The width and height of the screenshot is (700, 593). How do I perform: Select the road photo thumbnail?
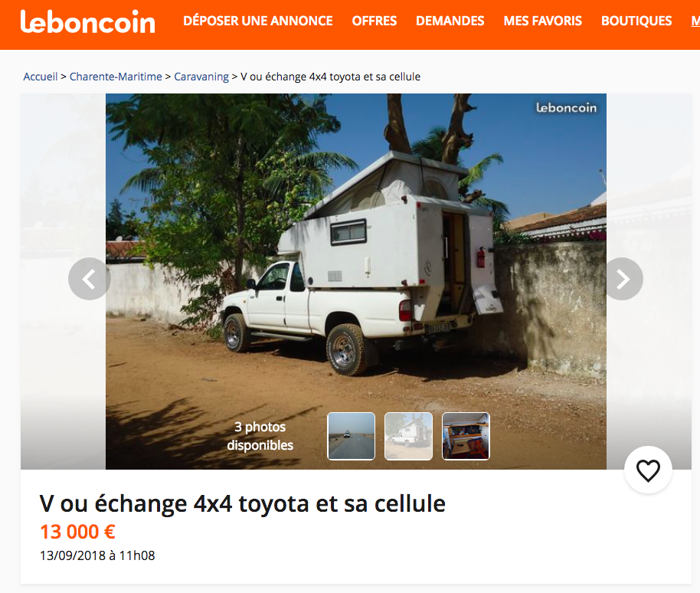(352, 436)
